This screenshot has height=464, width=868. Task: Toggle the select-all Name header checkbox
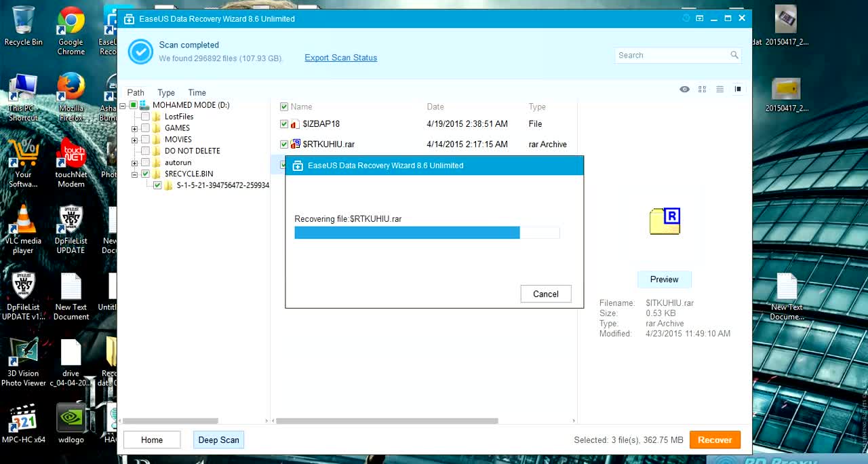(x=284, y=107)
